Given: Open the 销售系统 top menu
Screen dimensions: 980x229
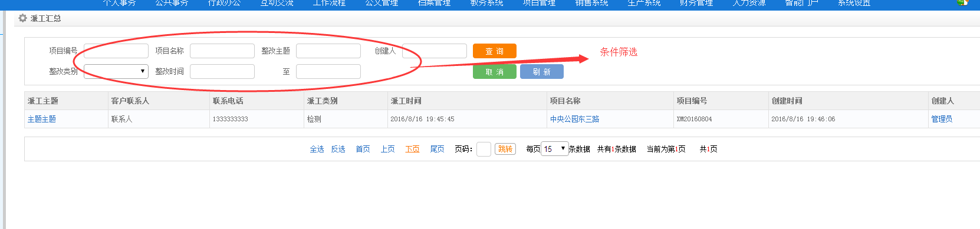Looking at the screenshot, I should click(x=591, y=3).
